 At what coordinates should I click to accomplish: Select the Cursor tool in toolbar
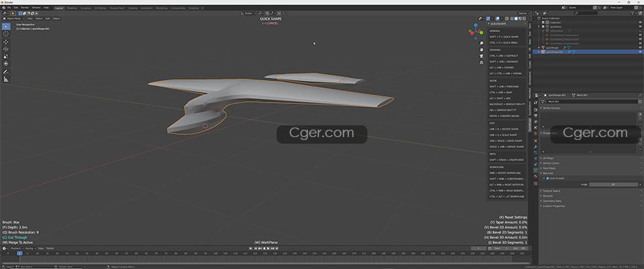tap(6, 34)
